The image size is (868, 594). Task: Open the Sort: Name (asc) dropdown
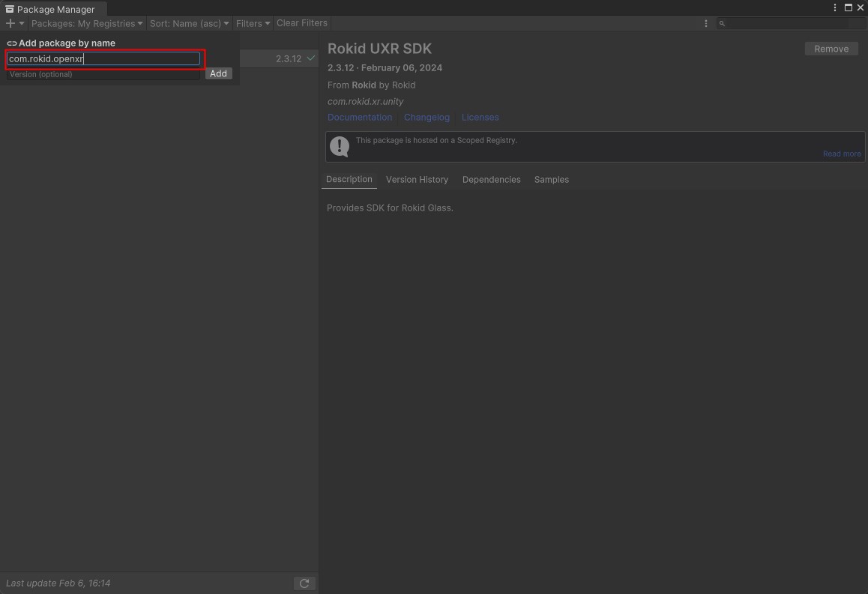tap(190, 23)
